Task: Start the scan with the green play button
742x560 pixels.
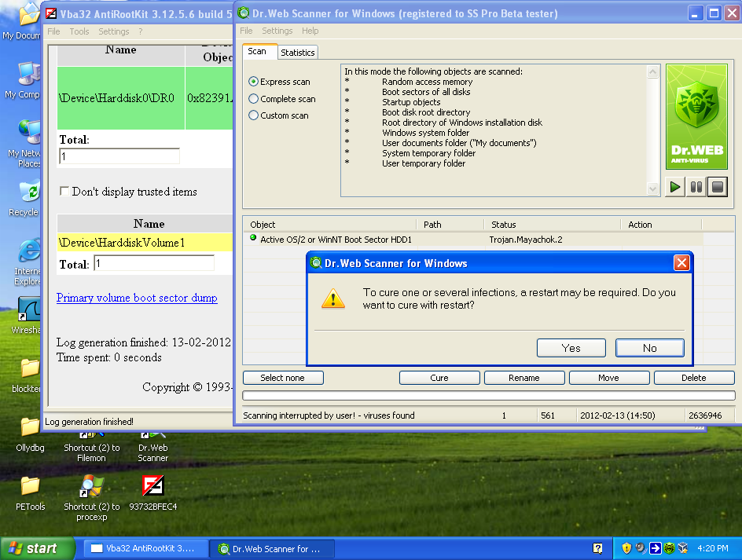Action: click(674, 187)
